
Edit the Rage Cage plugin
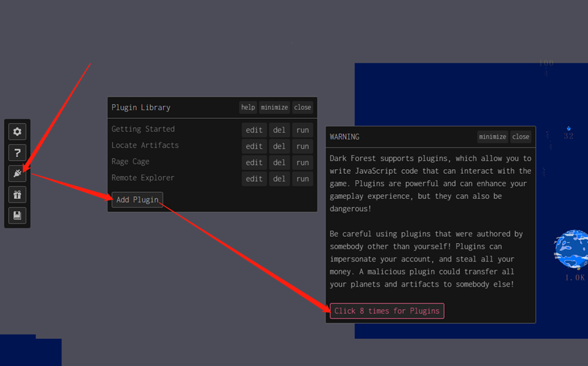coord(254,162)
